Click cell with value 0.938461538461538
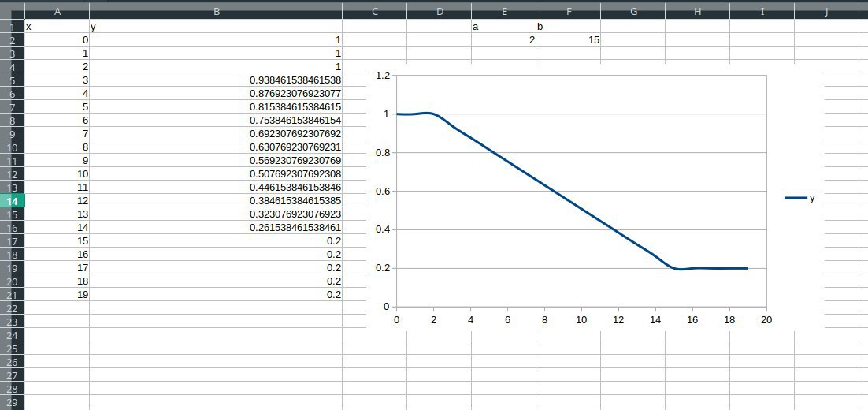868x410 pixels. pyautogui.click(x=216, y=80)
